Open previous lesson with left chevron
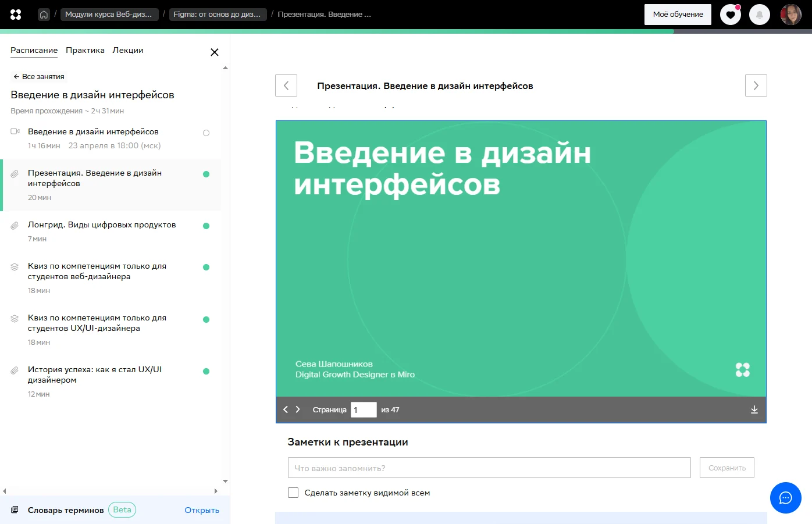This screenshot has width=812, height=524. 286,85
